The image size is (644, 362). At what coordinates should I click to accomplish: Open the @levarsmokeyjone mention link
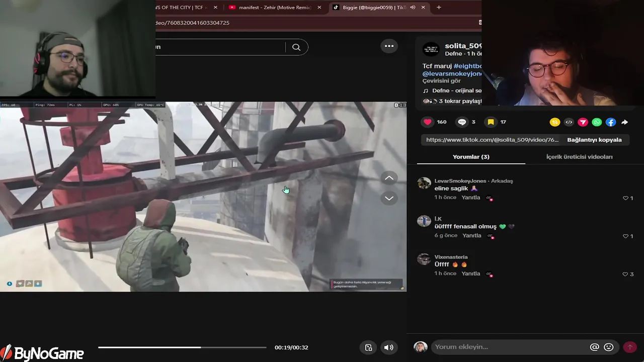452,73
